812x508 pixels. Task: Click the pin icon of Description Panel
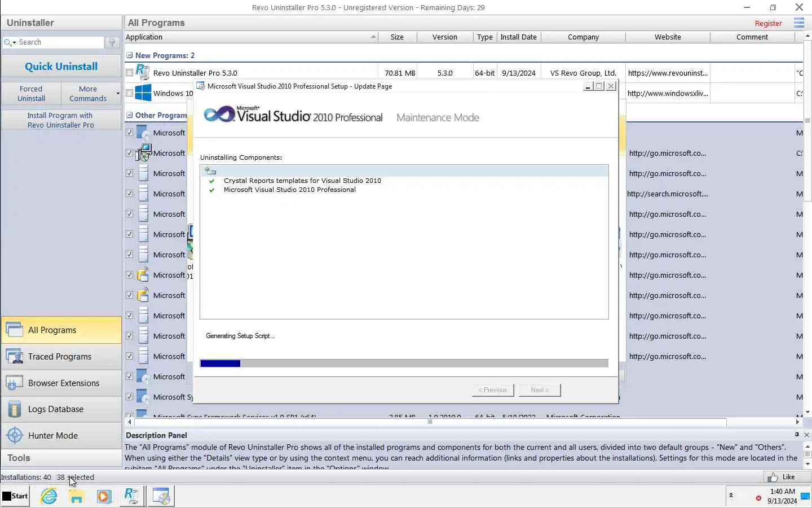[x=797, y=435]
